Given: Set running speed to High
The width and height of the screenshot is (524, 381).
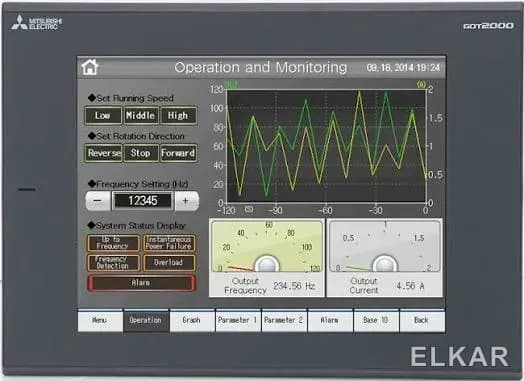Looking at the screenshot, I should 178,116.
